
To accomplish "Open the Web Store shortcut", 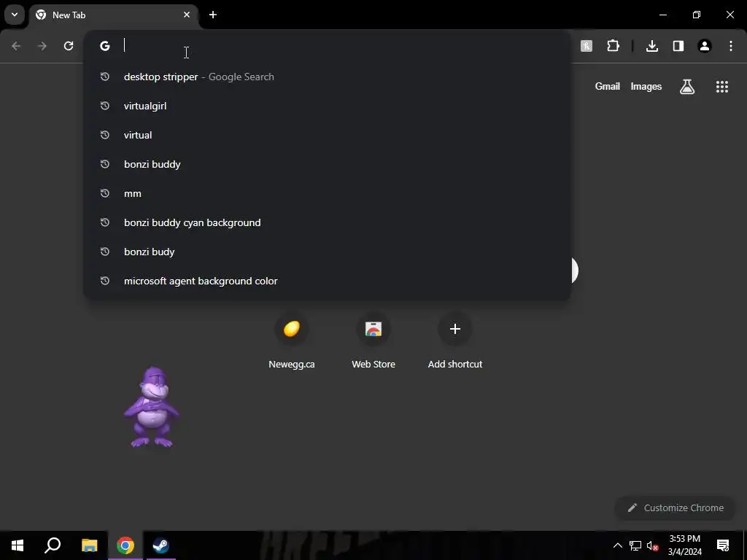I will 373,342.
